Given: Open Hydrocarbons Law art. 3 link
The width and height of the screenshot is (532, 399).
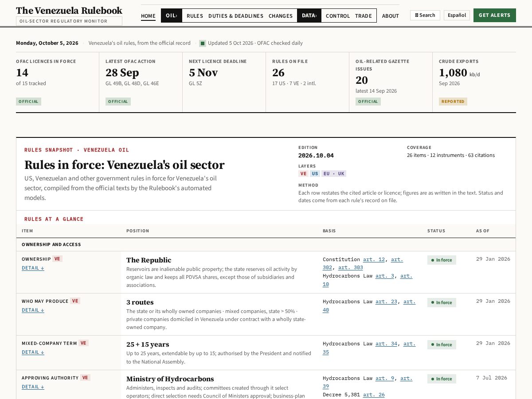Looking at the screenshot, I should point(385,276).
